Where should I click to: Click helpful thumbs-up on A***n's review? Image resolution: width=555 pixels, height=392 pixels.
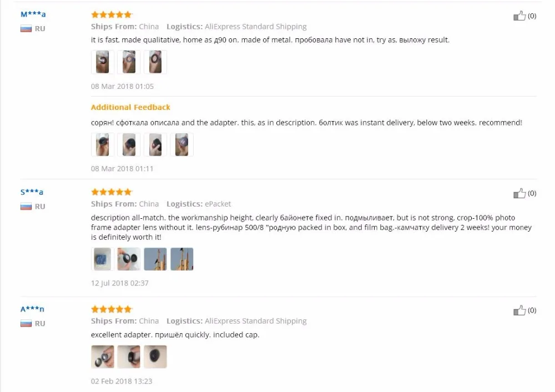[x=519, y=310]
